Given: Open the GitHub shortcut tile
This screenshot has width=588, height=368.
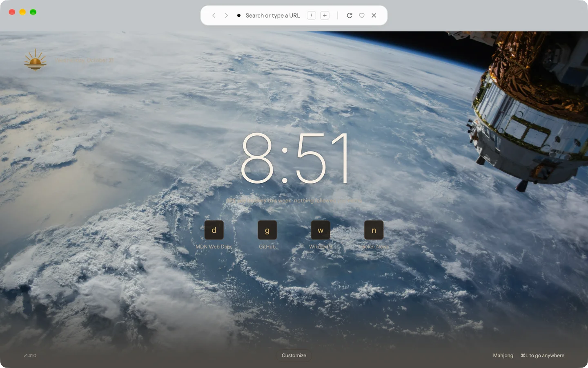Looking at the screenshot, I should (267, 230).
